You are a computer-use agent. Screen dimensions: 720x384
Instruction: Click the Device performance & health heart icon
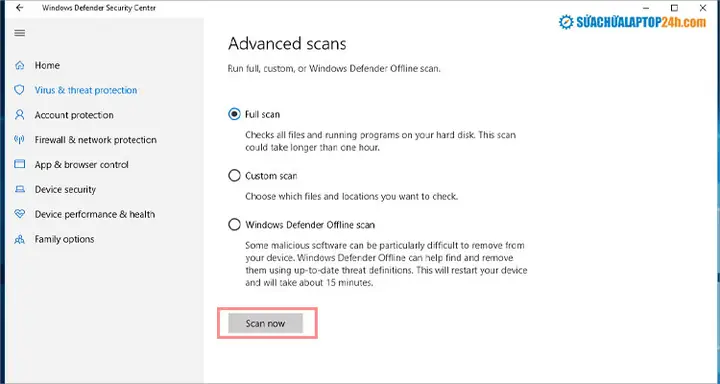tap(19, 214)
